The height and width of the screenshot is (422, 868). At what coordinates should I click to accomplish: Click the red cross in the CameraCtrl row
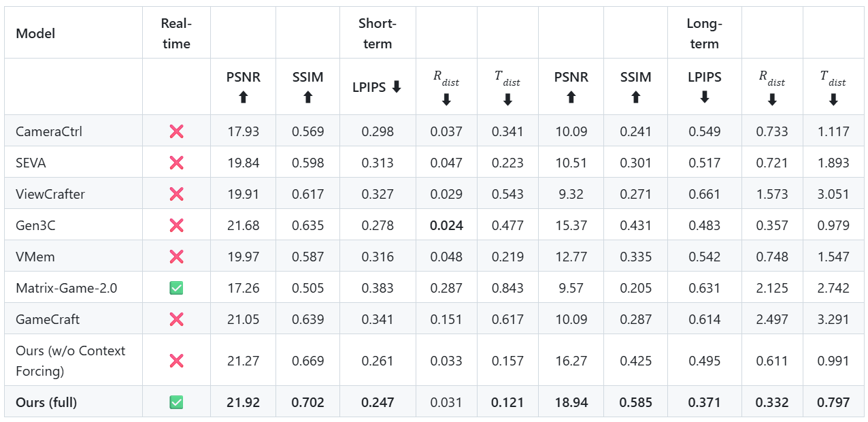(x=176, y=131)
